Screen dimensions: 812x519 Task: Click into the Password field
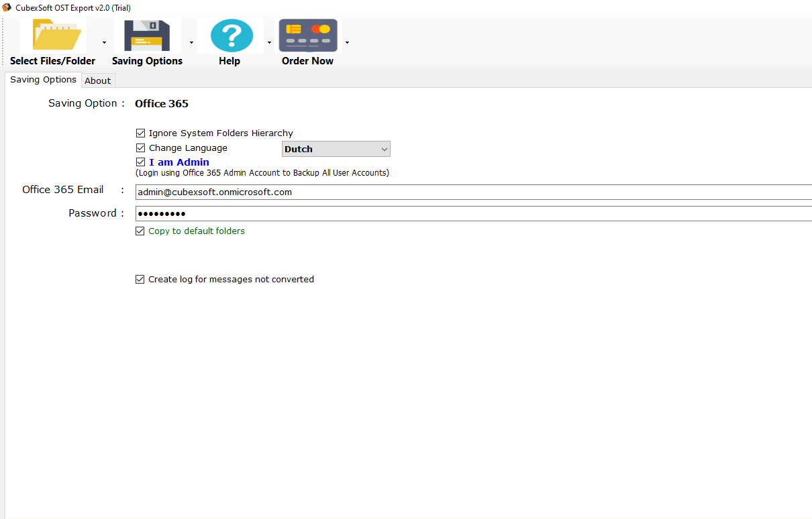470,214
